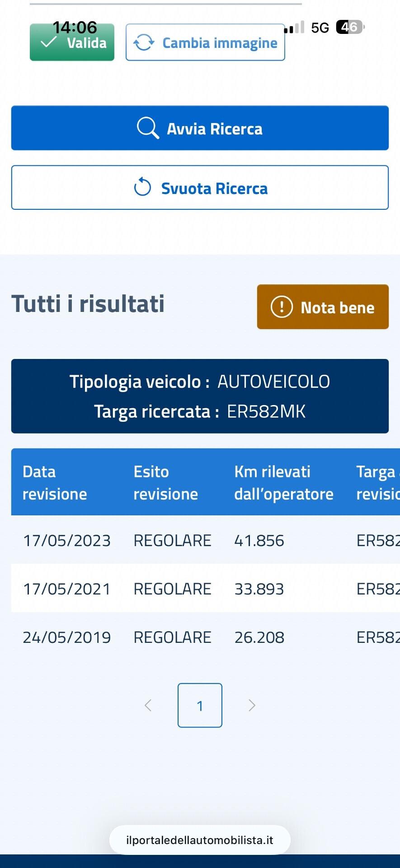The height and width of the screenshot is (868, 400).
Task: Open the Nota bene notice
Action: [x=323, y=307]
